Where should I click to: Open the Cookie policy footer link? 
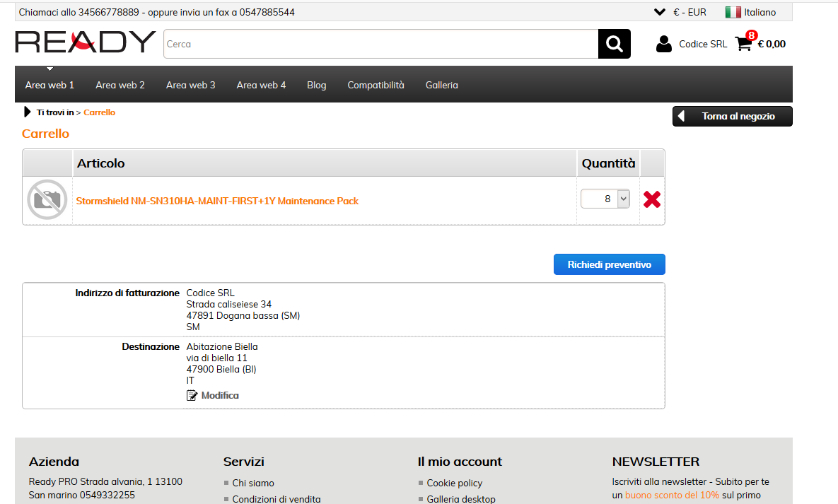click(x=454, y=484)
